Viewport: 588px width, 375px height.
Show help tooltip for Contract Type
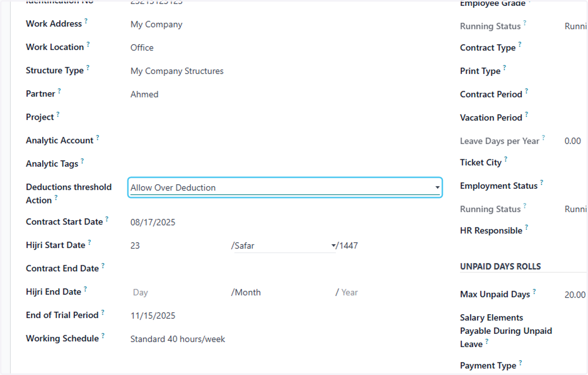[520, 45]
